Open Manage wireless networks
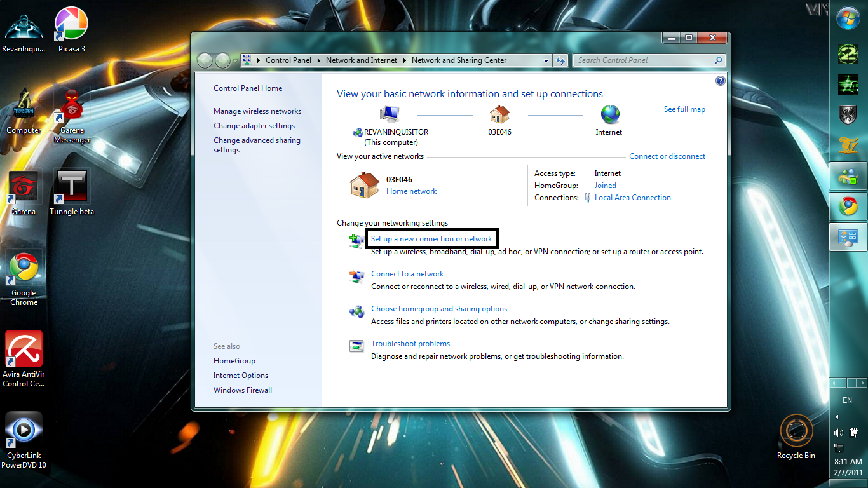This screenshot has width=868, height=488. pyautogui.click(x=257, y=111)
